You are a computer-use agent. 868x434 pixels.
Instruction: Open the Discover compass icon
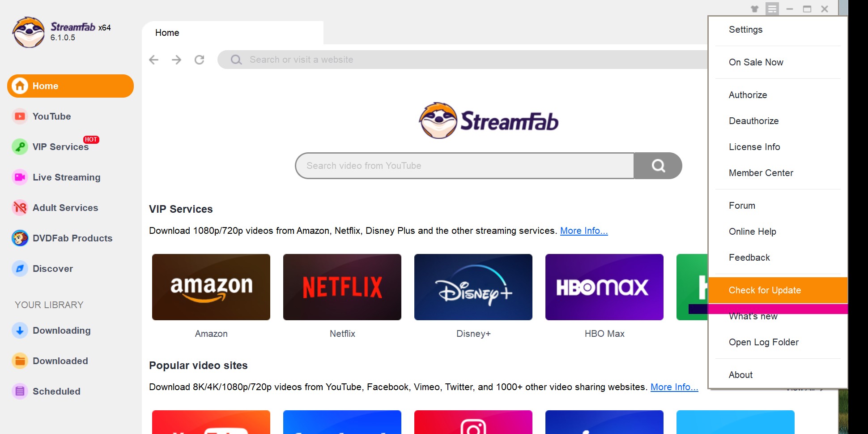coord(20,269)
